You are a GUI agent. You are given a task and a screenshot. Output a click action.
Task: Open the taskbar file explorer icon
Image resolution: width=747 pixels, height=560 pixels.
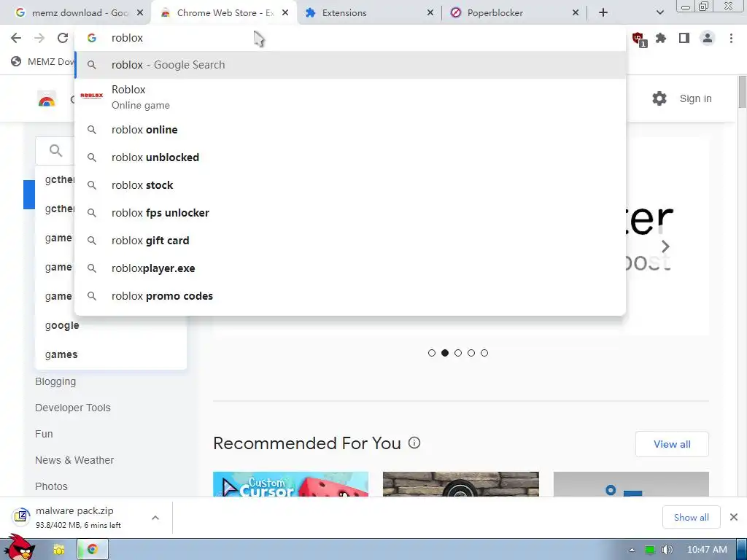pyautogui.click(x=59, y=550)
